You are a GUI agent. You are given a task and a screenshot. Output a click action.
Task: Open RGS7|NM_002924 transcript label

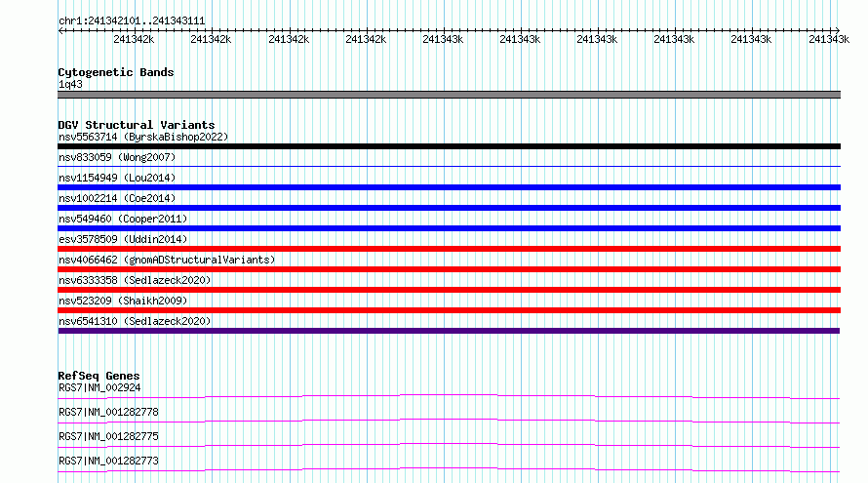point(99,387)
